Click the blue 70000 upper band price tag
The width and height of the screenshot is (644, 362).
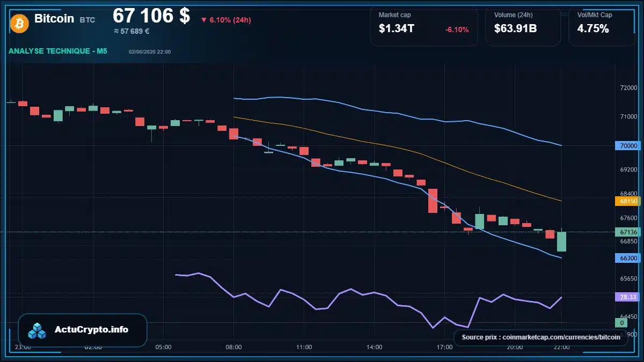pos(628,145)
